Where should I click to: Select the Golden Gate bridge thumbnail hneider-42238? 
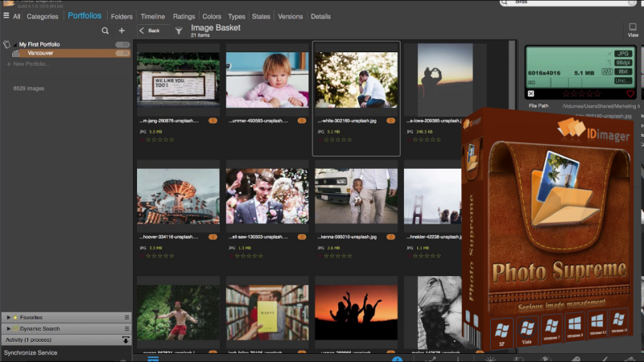point(432,196)
